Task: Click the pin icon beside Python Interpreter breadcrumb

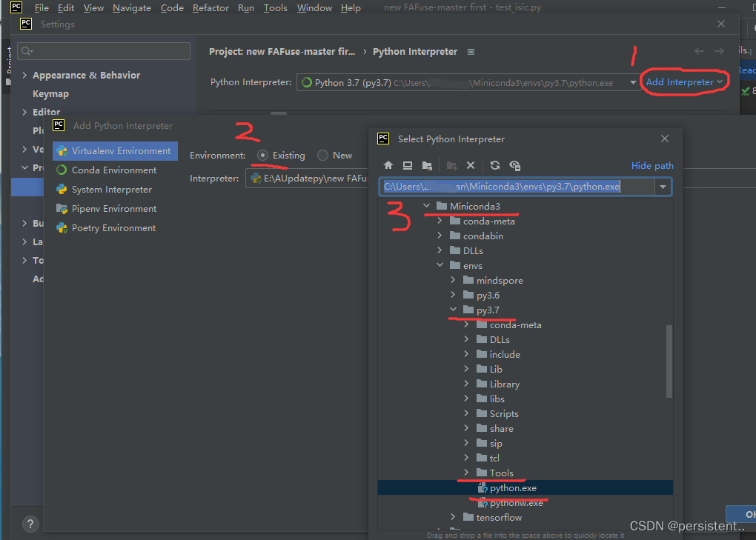Action: 471,52
